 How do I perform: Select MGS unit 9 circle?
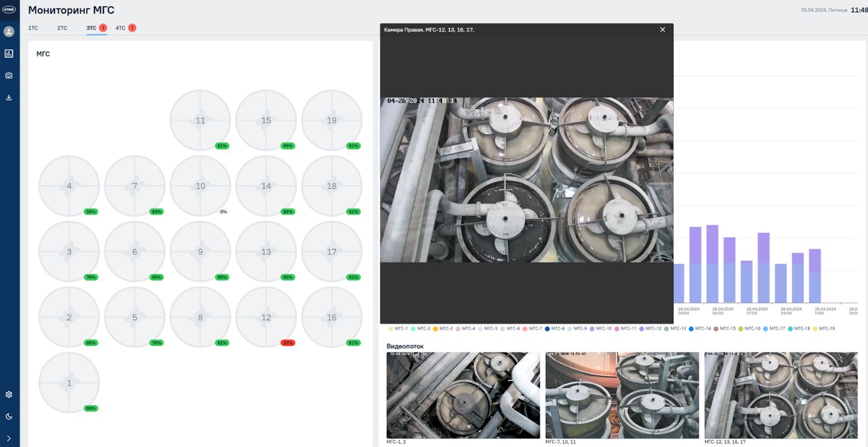pyautogui.click(x=200, y=252)
